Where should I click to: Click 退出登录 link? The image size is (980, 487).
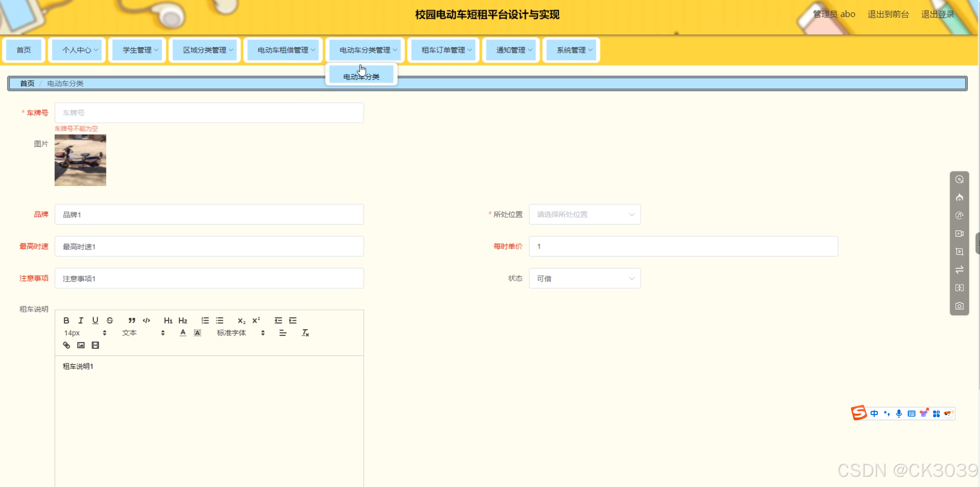pos(937,14)
